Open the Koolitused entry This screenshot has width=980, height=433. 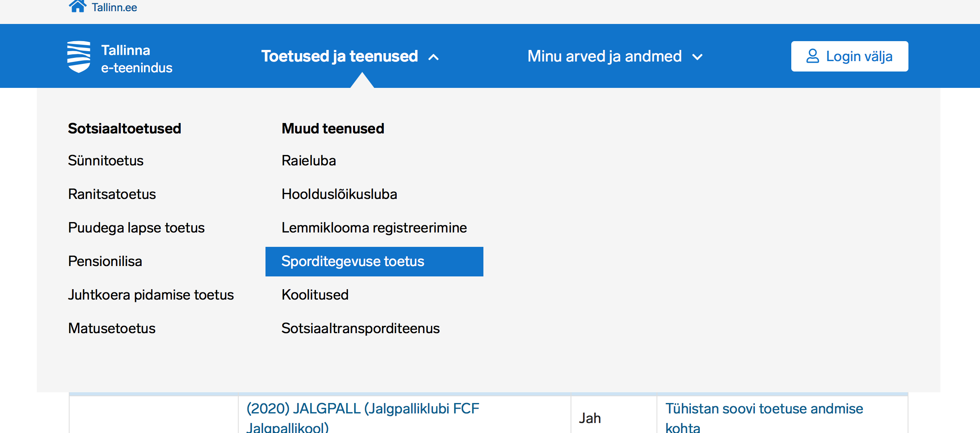(x=315, y=295)
